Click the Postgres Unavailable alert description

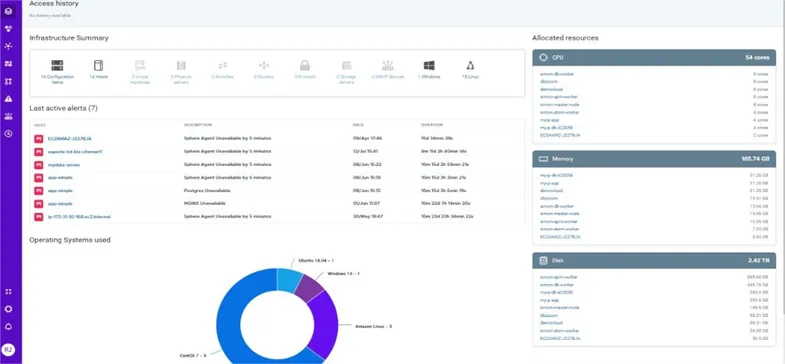pos(207,191)
